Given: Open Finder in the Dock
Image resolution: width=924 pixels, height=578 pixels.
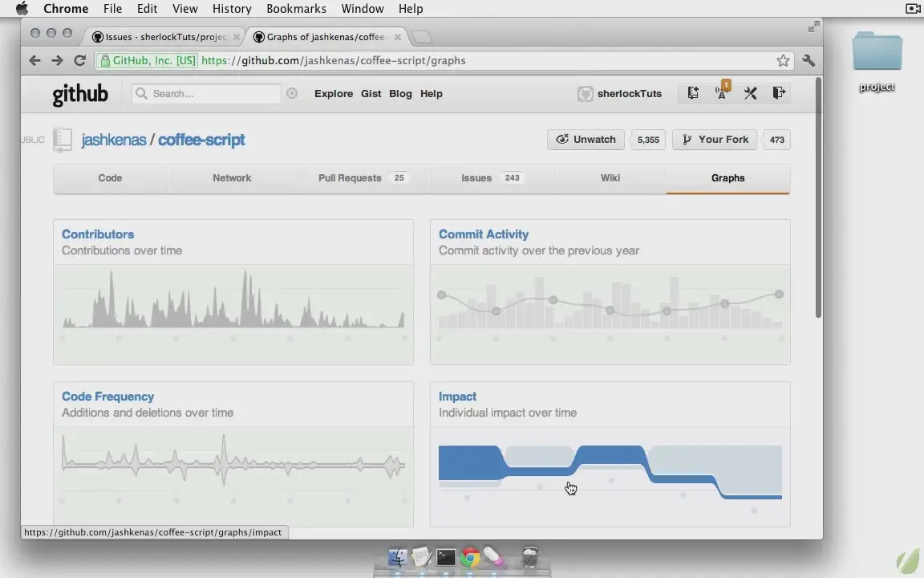Looking at the screenshot, I should click(x=398, y=557).
